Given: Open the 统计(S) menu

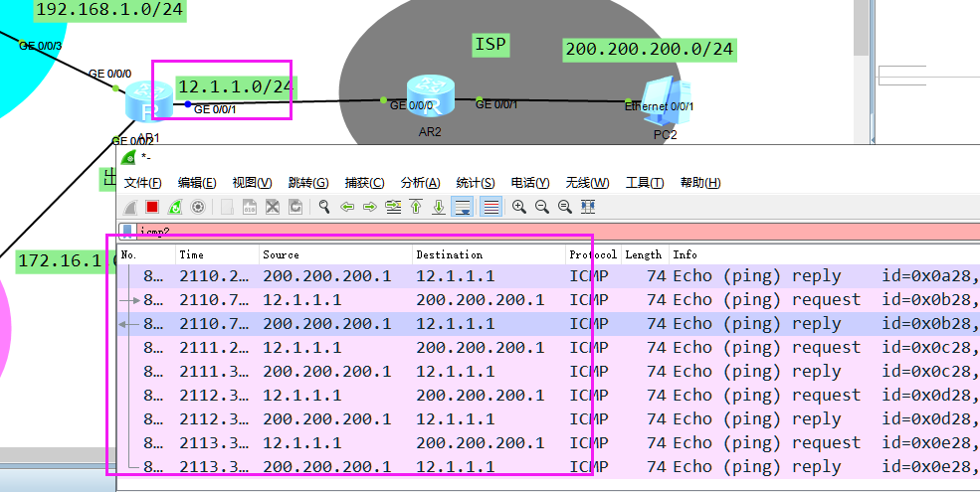Looking at the screenshot, I should (476, 183).
